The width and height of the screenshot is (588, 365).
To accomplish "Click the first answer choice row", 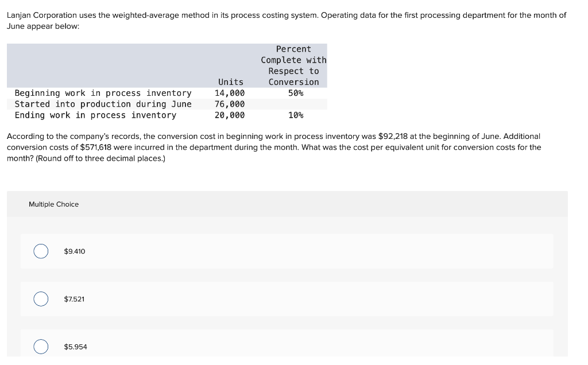I will click(x=287, y=251).
